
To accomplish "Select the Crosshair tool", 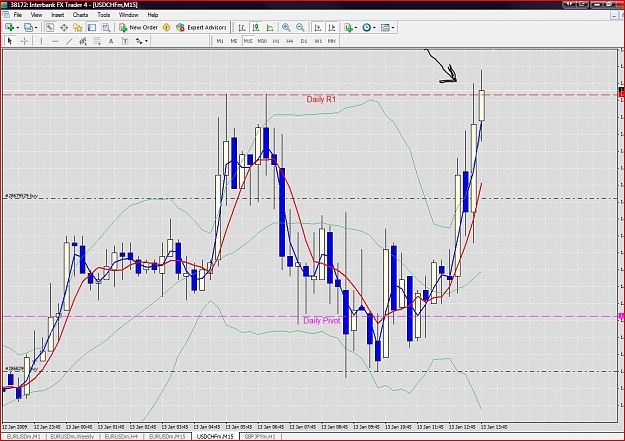I will [24, 41].
